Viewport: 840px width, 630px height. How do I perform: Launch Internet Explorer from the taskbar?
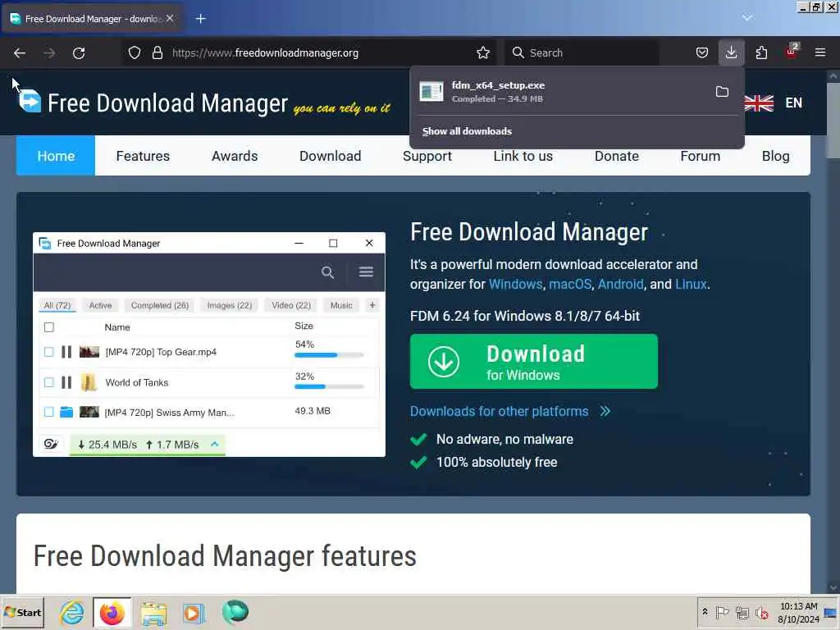72,613
